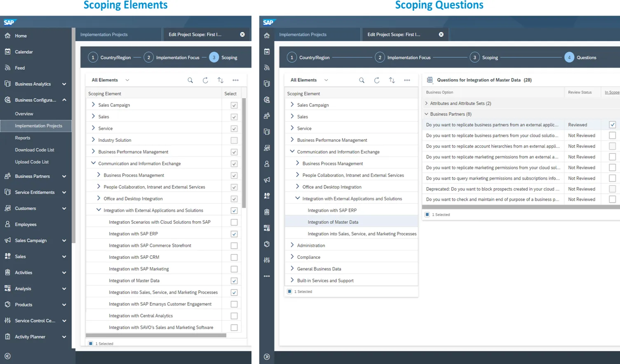The image size is (620, 364).
Task: Toggle the Reviewed checkbox on the first question
Action: click(x=612, y=124)
